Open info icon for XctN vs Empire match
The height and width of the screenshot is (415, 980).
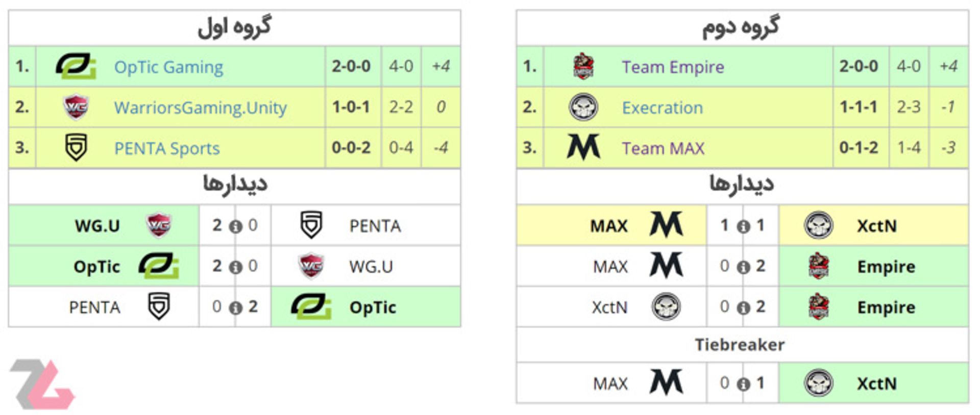pos(743,308)
